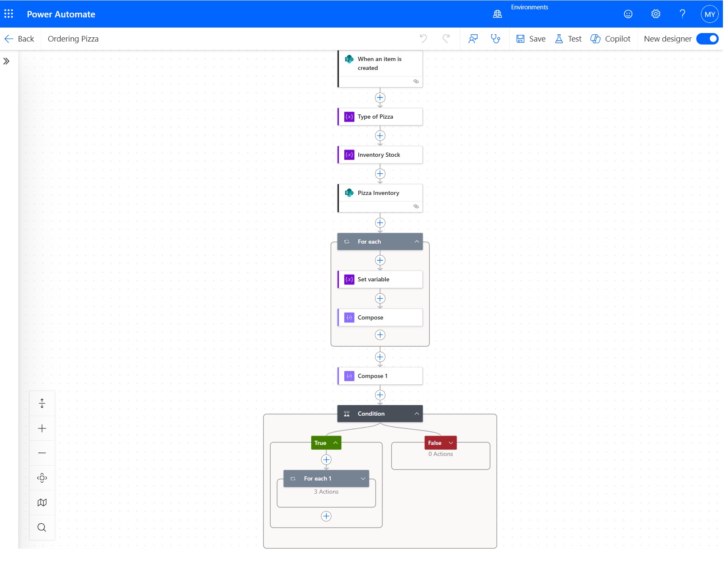Click the Save button
The height and width of the screenshot is (564, 728).
(x=531, y=39)
